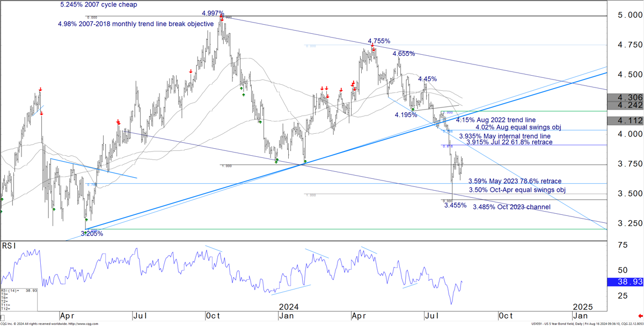Click the 2024 year label on time axis

[289, 307]
